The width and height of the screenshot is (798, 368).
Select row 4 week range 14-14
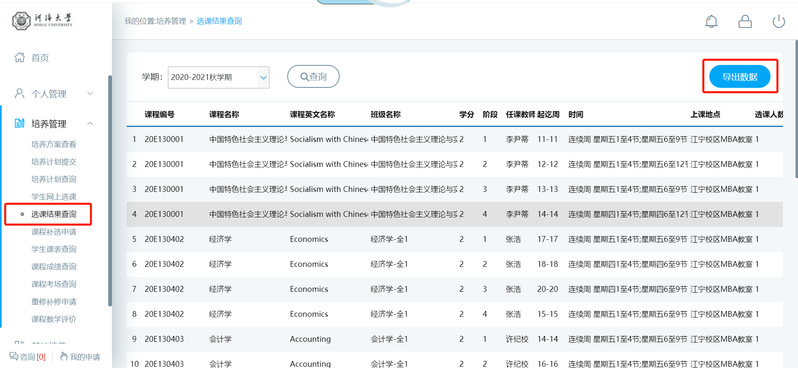pyautogui.click(x=548, y=214)
